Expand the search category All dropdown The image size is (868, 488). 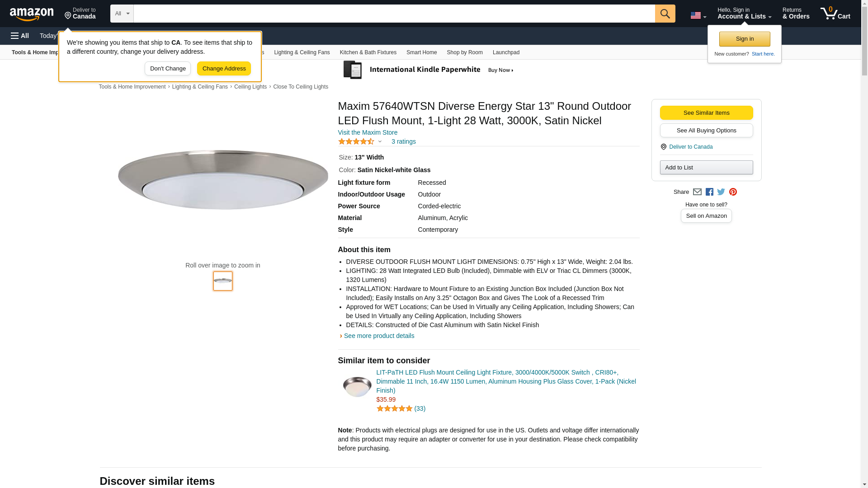point(122,14)
